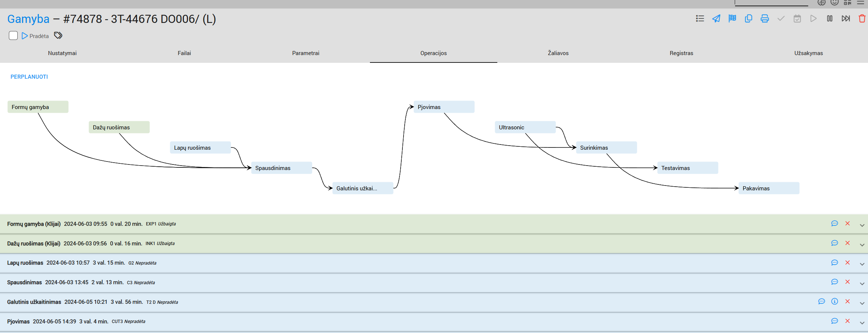Expand the Formų gamyba operation row
Screen dimensions: 868x333
pyautogui.click(x=862, y=225)
